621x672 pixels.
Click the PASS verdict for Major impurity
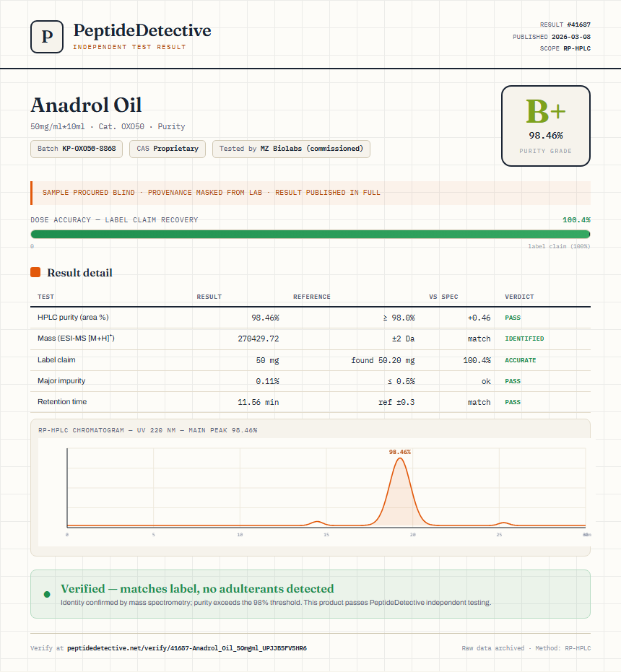tap(513, 381)
